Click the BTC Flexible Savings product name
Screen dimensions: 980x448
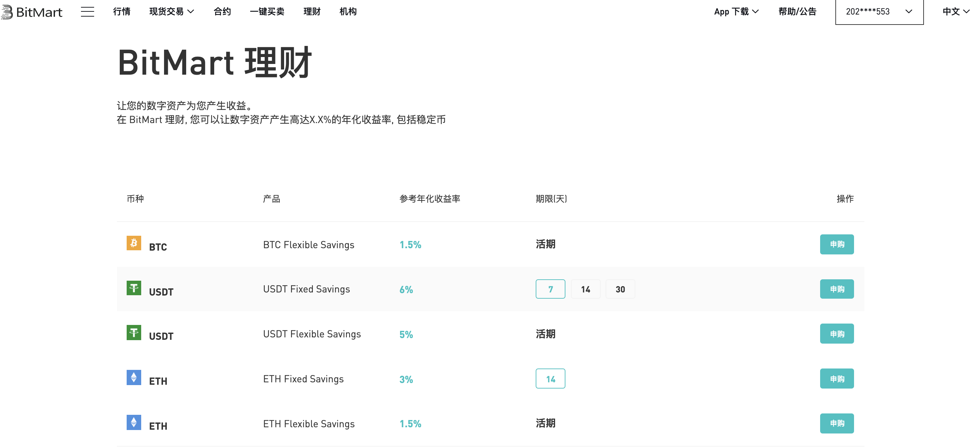point(309,245)
